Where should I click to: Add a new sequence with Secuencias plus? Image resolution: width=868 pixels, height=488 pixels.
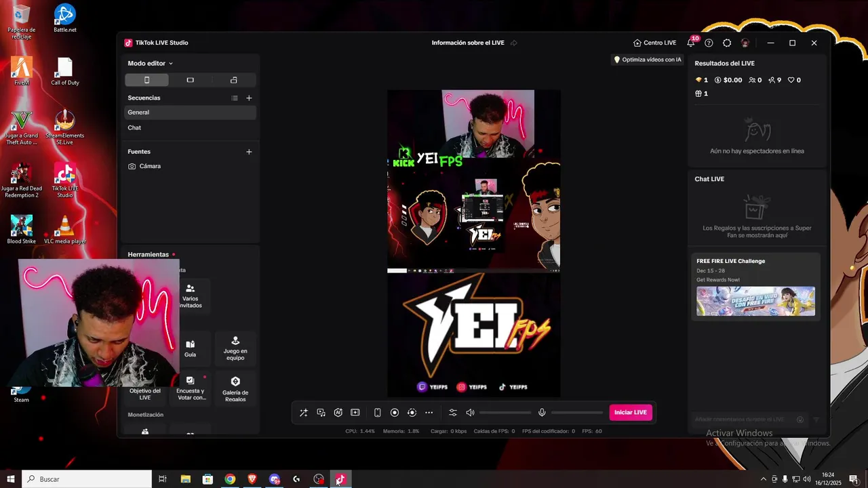tap(249, 98)
